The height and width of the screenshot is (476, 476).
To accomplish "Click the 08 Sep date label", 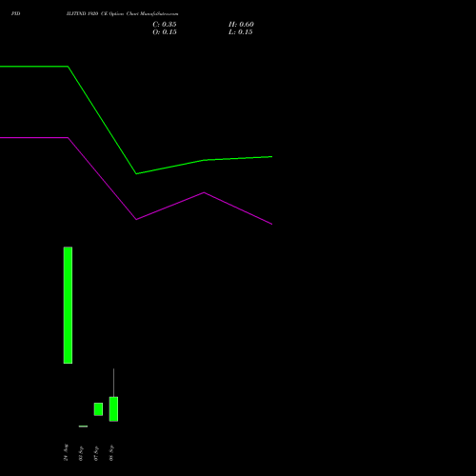I will click(111, 453).
